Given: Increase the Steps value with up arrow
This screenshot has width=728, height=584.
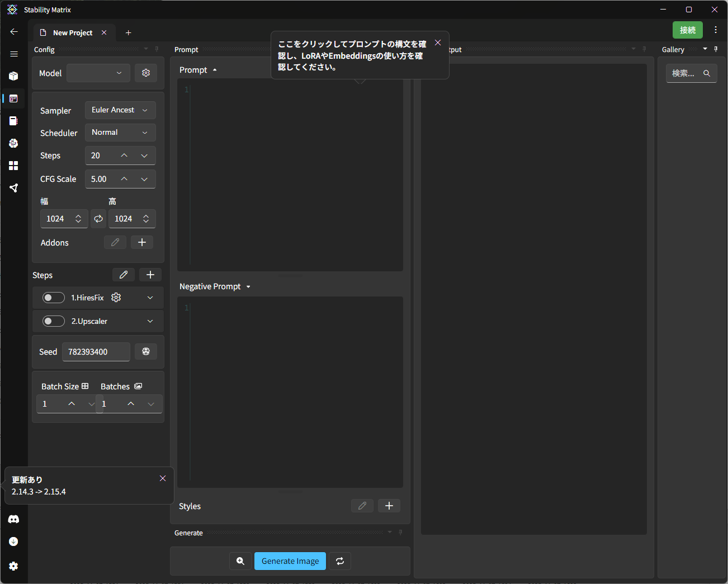Looking at the screenshot, I should [124, 156].
